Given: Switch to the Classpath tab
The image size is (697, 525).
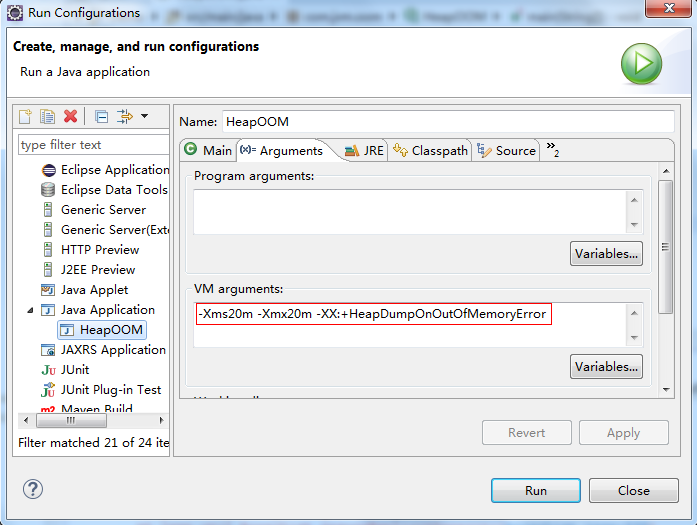Looking at the screenshot, I should tap(430, 150).
